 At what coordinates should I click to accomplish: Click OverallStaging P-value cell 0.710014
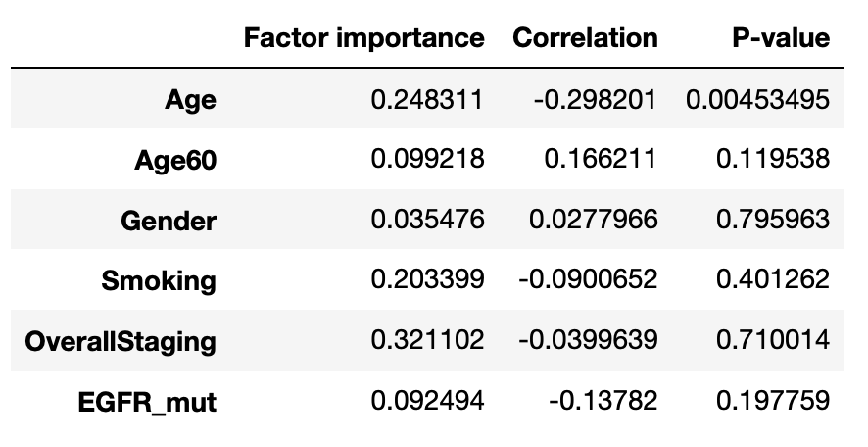(x=773, y=341)
